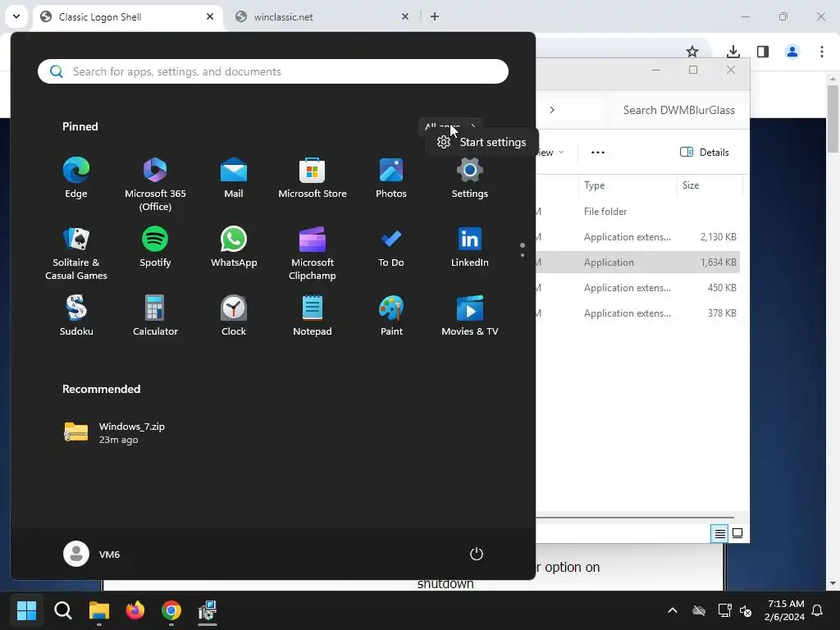840x630 pixels.
Task: Click the Windows Start button on taskbar
Action: point(26,610)
